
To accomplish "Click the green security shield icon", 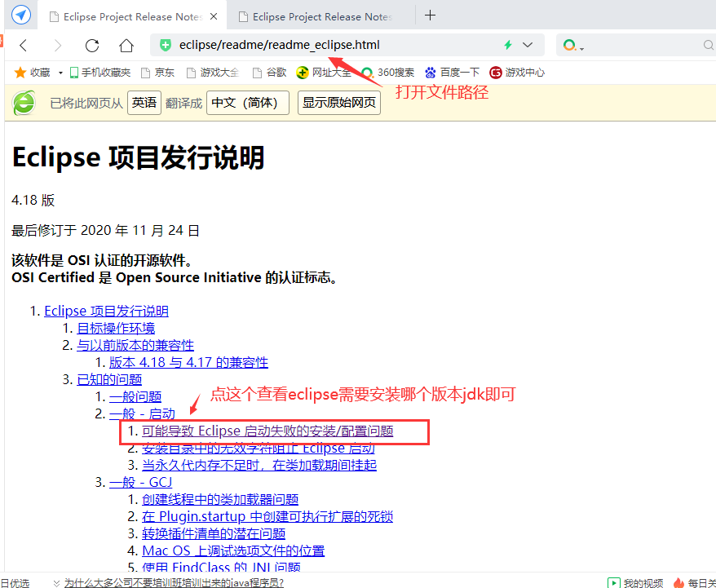I will pyautogui.click(x=166, y=45).
